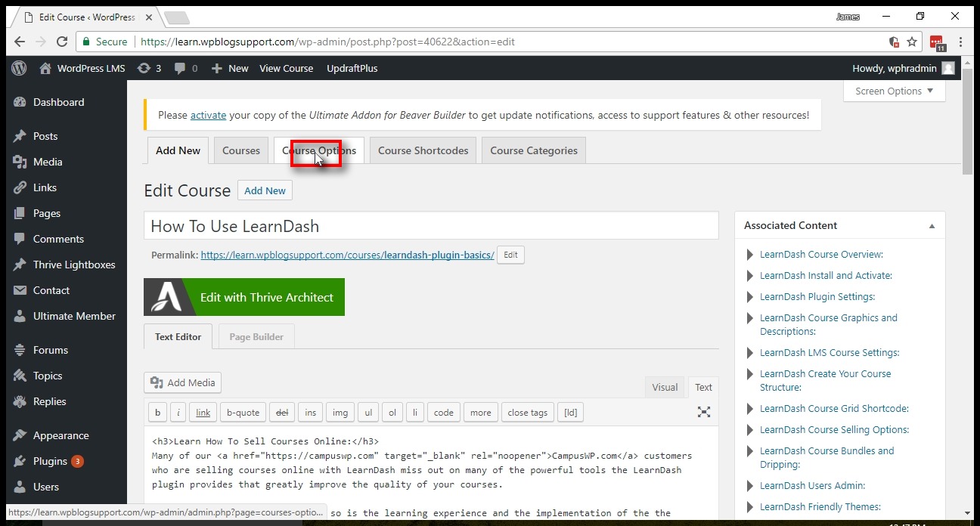Viewport: 980px width, 526px height.
Task: Click the red browser extension icon
Action: point(937,42)
